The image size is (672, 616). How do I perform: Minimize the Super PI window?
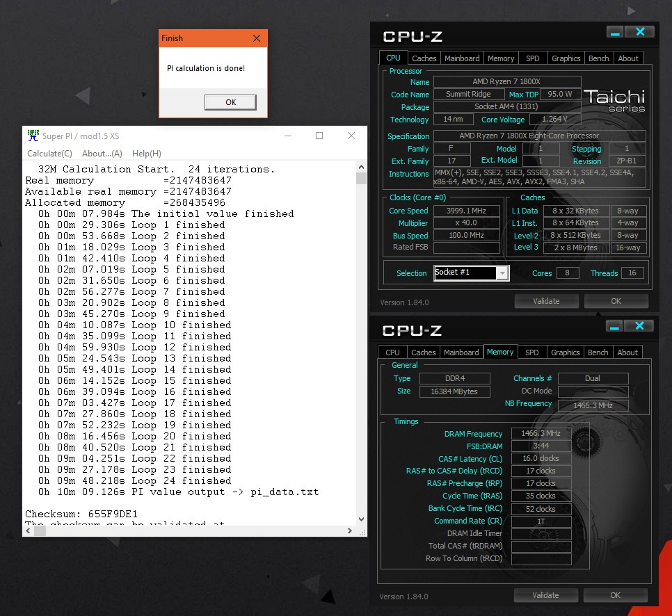point(288,136)
